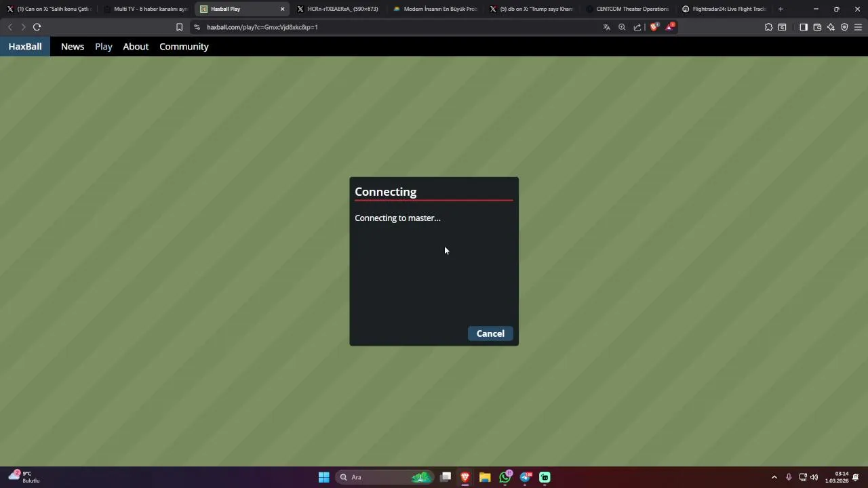Cancel the connection to master
Viewport: 868px width, 488px height.
coord(490,333)
